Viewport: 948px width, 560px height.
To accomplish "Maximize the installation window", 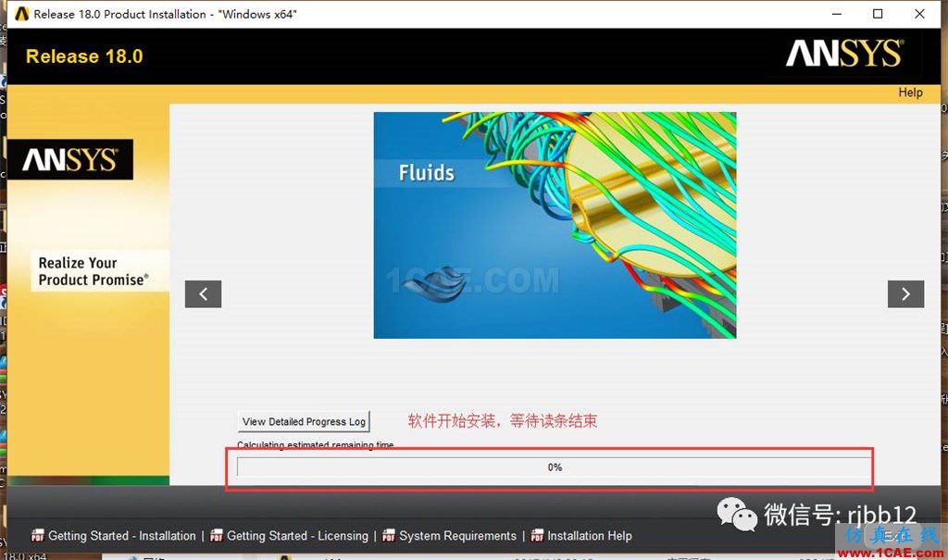I will coord(878,14).
